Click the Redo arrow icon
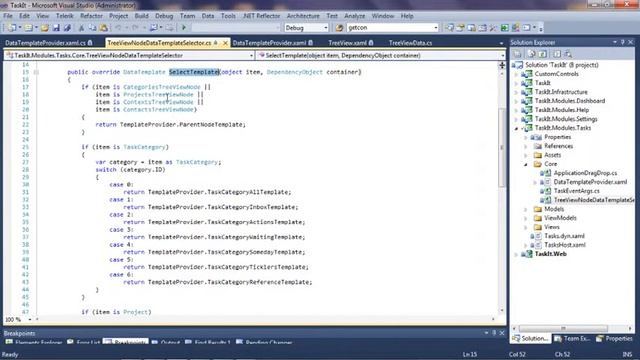Screen dimensions: 640x360 [135, 28]
